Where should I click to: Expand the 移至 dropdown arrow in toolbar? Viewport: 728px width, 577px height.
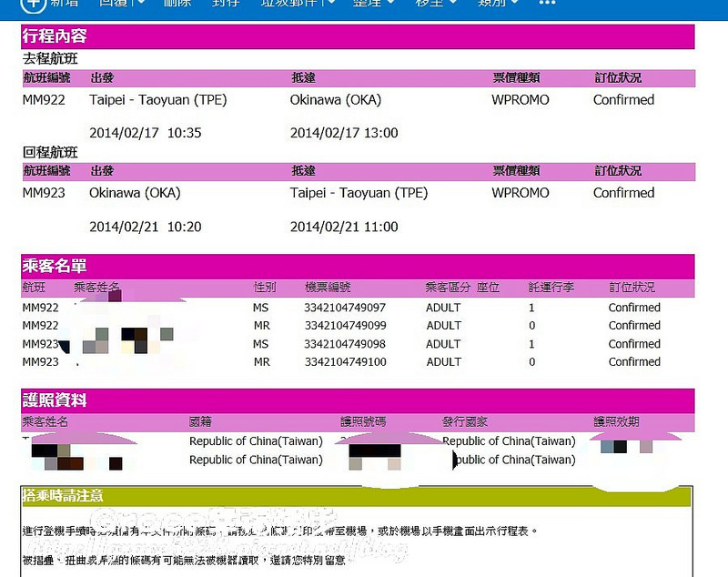452,3
